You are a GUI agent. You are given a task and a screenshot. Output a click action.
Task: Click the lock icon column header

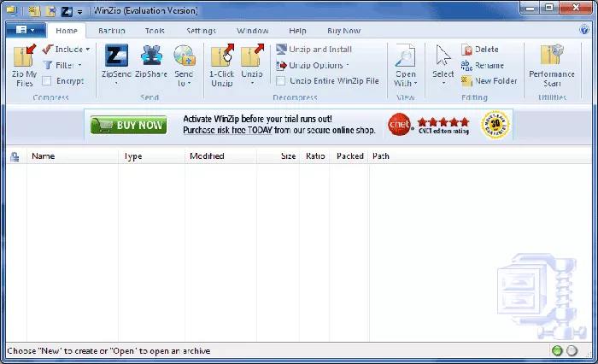[15, 156]
